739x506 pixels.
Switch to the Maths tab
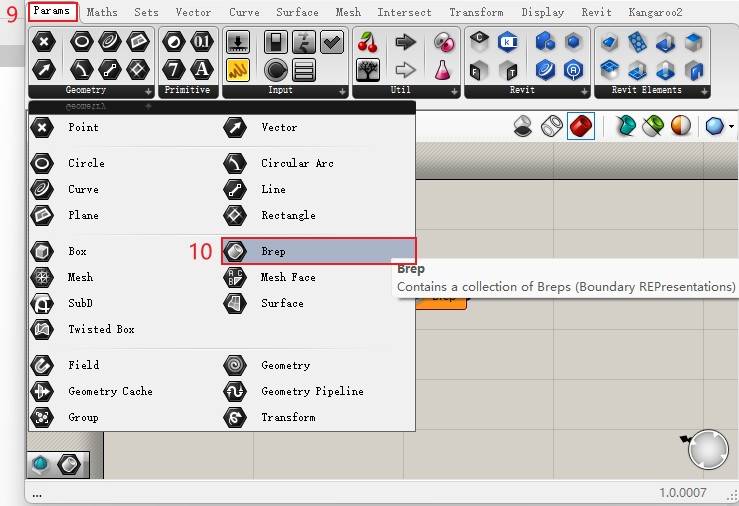(102, 12)
